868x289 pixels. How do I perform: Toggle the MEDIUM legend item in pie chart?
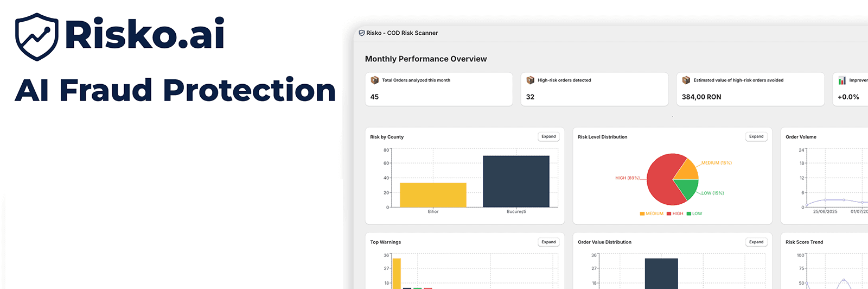click(x=652, y=213)
